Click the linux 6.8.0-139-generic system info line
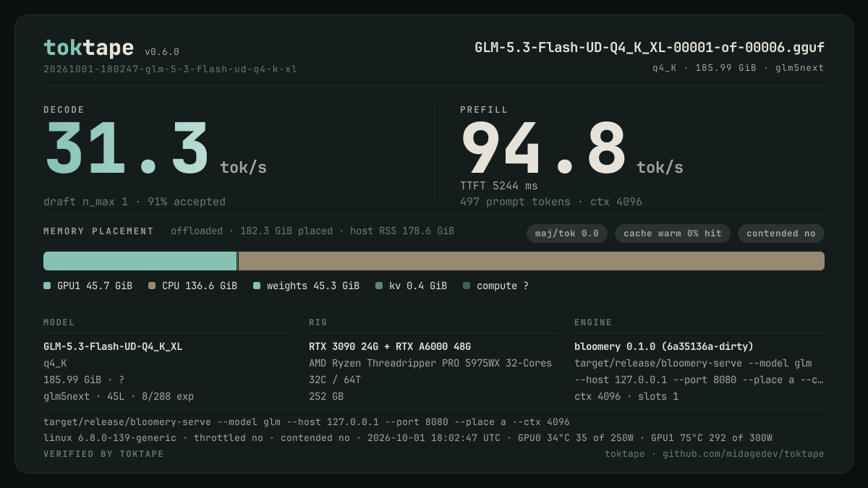 tap(408, 438)
